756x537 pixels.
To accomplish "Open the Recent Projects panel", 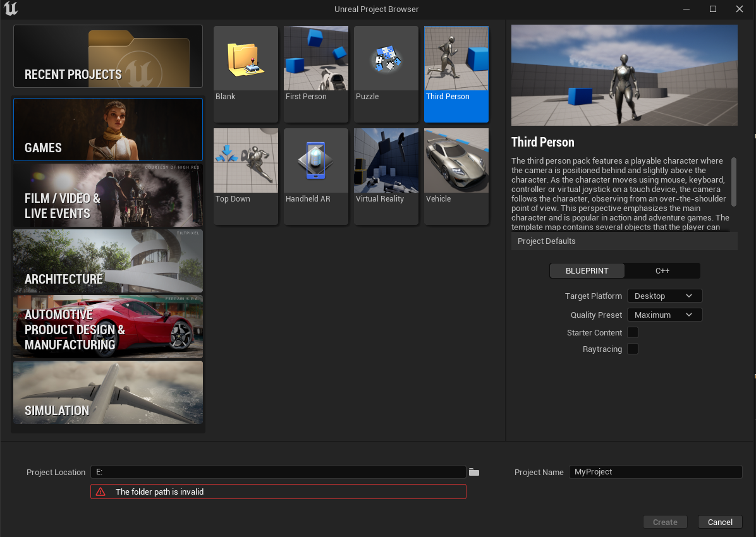I will [x=108, y=56].
